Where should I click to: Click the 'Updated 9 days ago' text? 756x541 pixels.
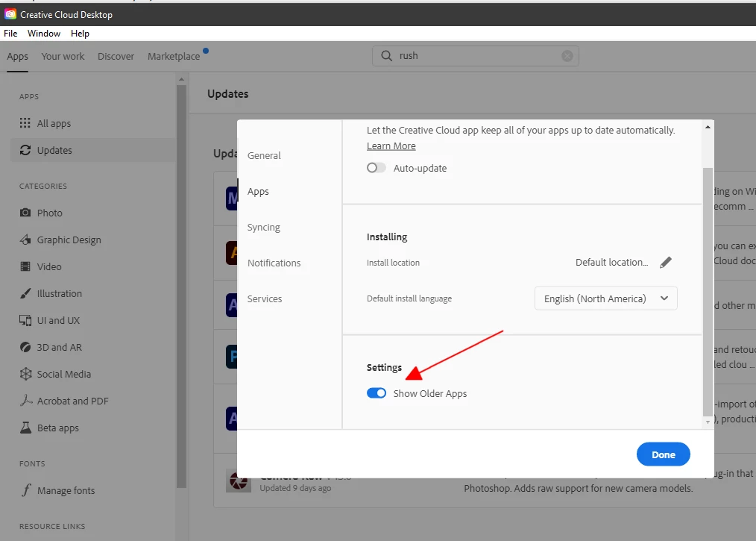295,488
